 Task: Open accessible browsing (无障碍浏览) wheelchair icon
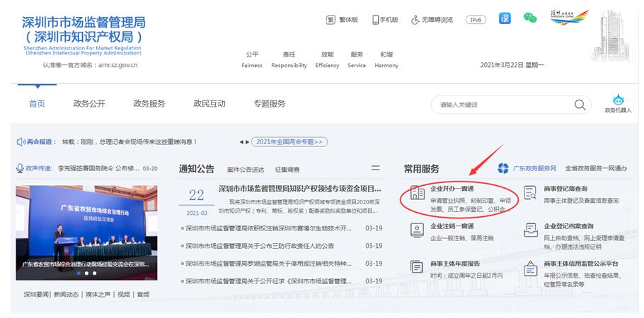pos(415,20)
